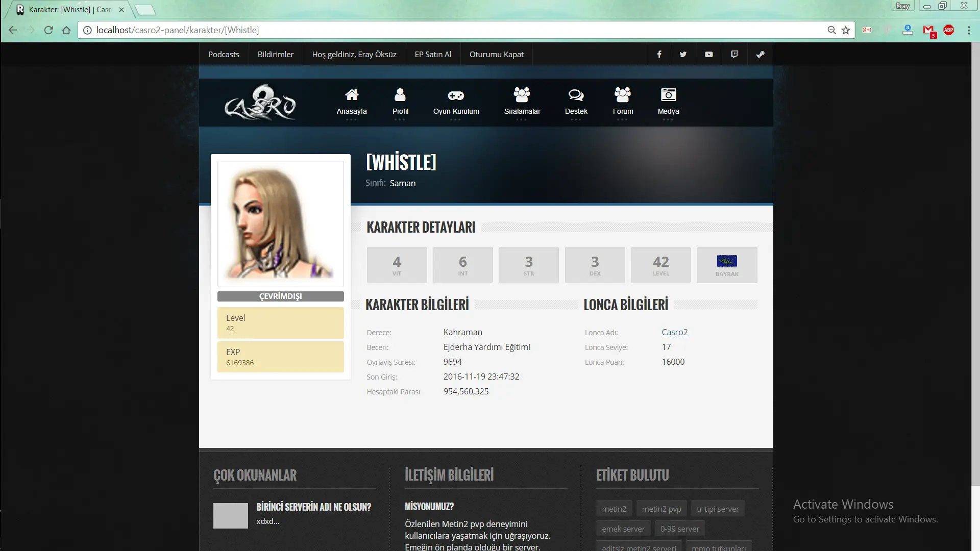Open the YouTube social link icon
This screenshot has width=980, height=551.
tap(709, 54)
